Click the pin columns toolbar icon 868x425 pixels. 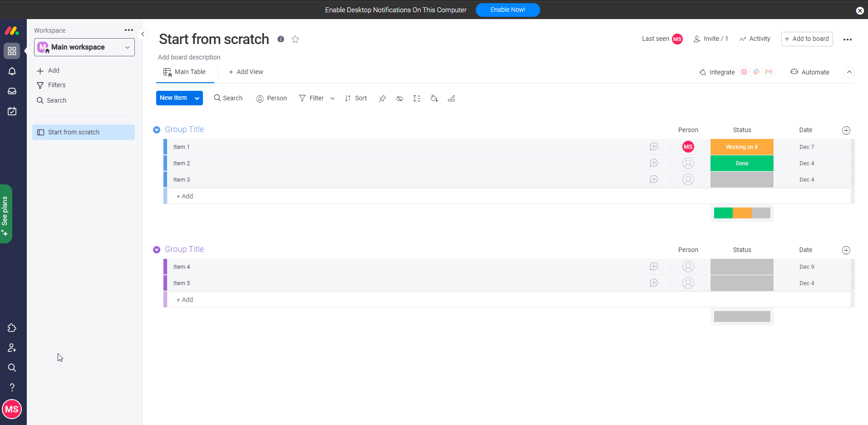[382, 99]
